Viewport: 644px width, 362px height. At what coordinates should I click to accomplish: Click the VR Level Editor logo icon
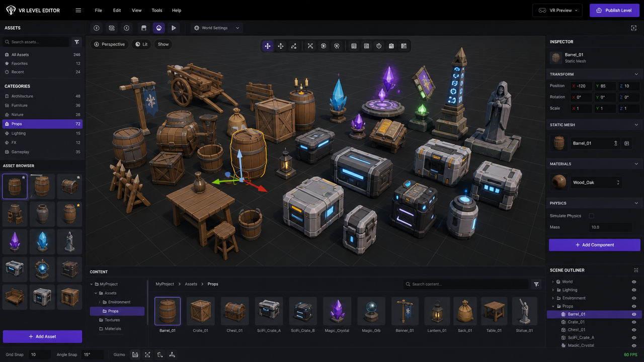point(11,10)
